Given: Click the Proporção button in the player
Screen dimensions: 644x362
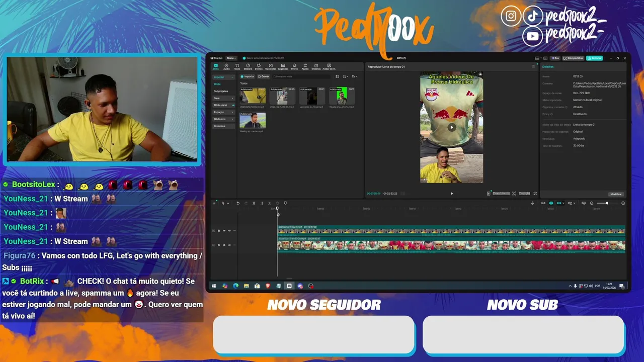Looking at the screenshot, I should pos(524,194).
